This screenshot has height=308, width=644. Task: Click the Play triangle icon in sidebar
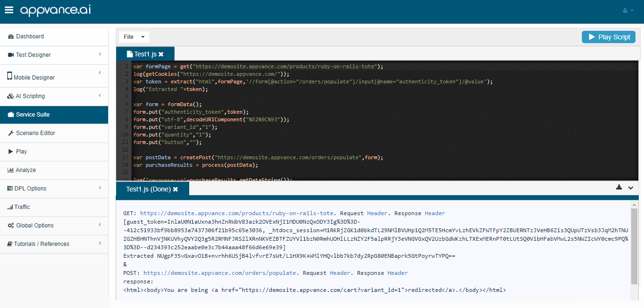coord(11,152)
